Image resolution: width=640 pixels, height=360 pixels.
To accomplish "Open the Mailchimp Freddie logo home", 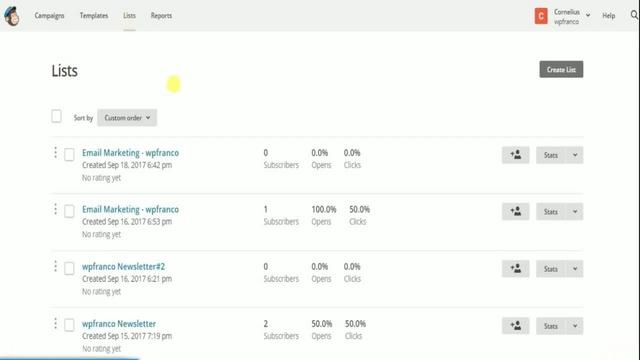I will pos(12,16).
